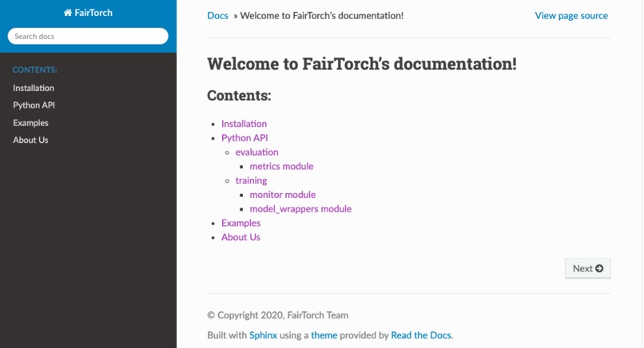Click the FairTorch title in the sidebar header
The image size is (644, 348).
(x=93, y=13)
